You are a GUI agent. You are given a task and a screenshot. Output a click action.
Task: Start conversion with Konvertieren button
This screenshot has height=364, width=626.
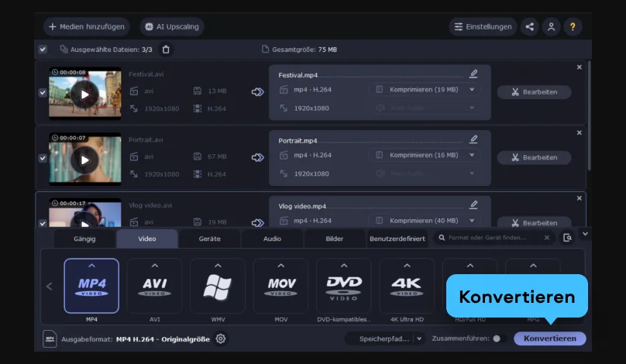[550, 338]
